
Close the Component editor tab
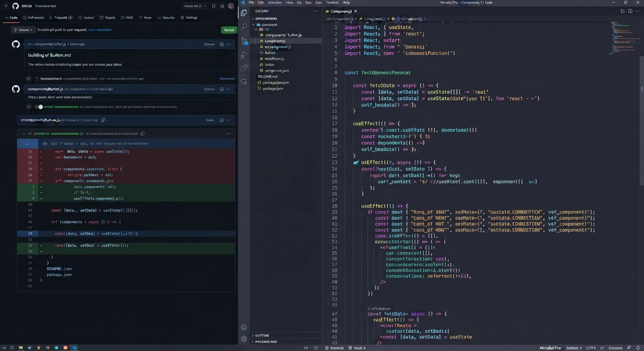[355, 11]
